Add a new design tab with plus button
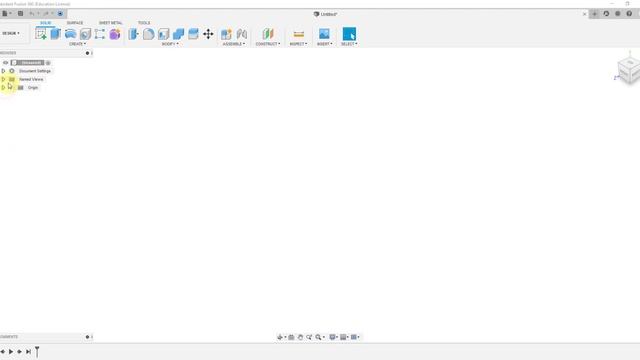This screenshot has width=640, height=360. (x=594, y=14)
